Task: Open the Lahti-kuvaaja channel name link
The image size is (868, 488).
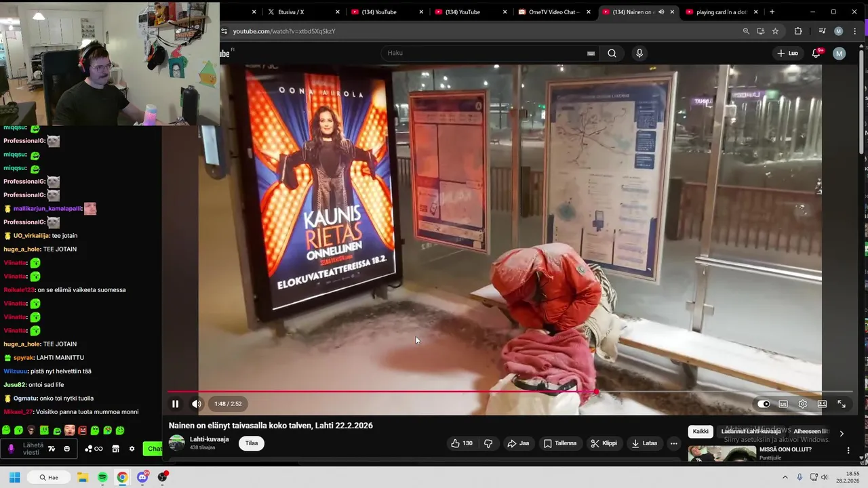Action: (209, 439)
